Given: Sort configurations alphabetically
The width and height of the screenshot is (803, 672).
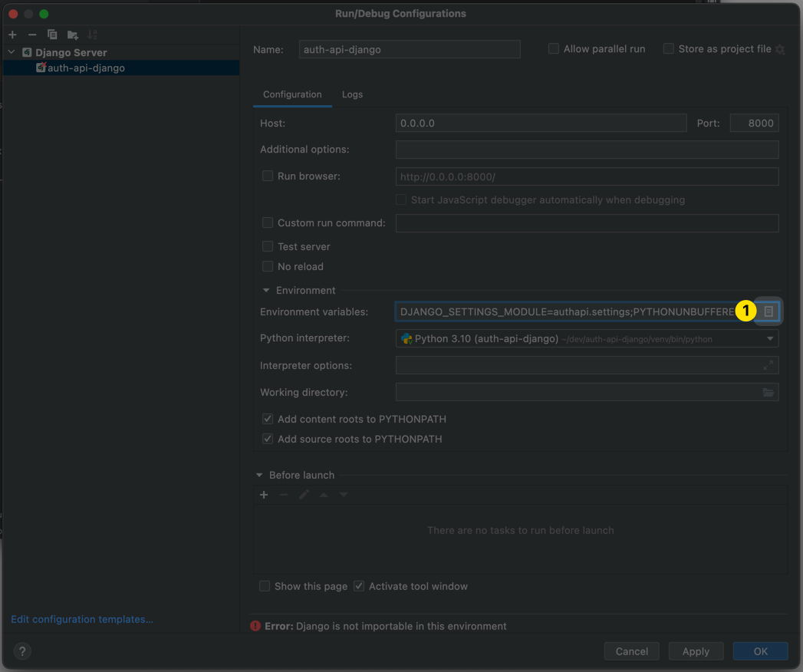Looking at the screenshot, I should coord(92,35).
